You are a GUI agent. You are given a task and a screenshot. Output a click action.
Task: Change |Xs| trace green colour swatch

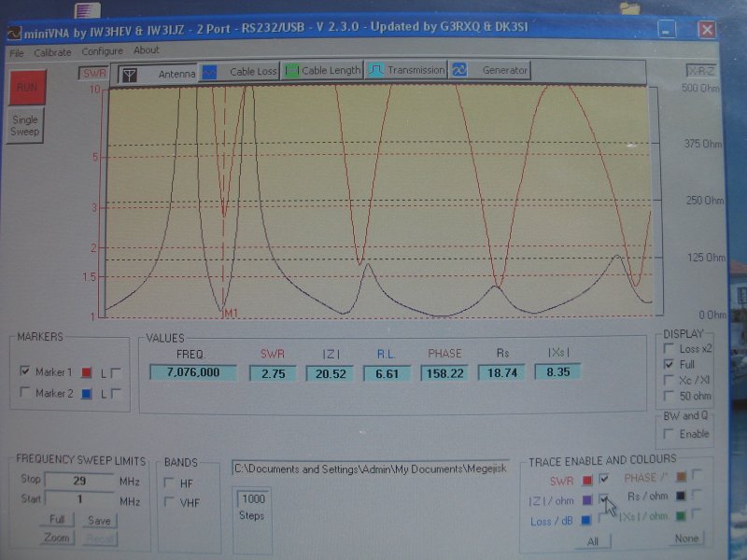681,515
